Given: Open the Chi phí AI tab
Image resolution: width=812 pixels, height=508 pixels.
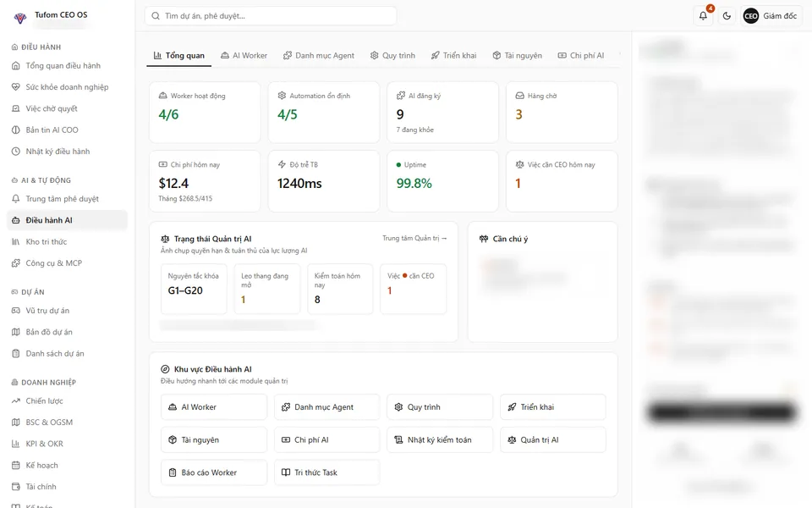Looking at the screenshot, I should coord(581,56).
